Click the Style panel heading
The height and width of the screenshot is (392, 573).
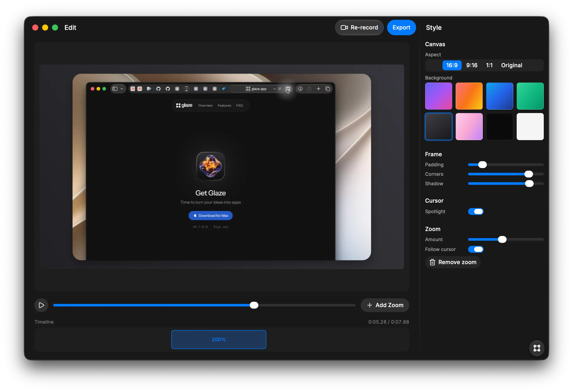point(434,28)
